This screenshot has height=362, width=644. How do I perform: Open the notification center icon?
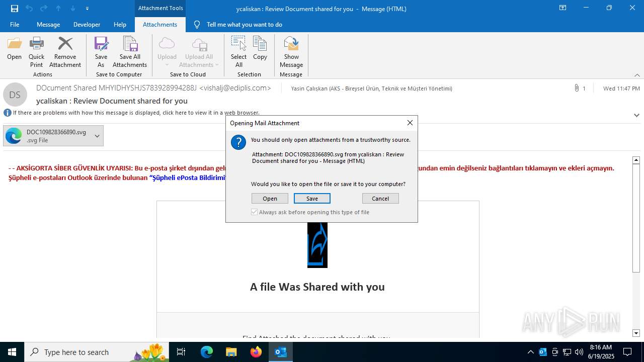pyautogui.click(x=627, y=352)
